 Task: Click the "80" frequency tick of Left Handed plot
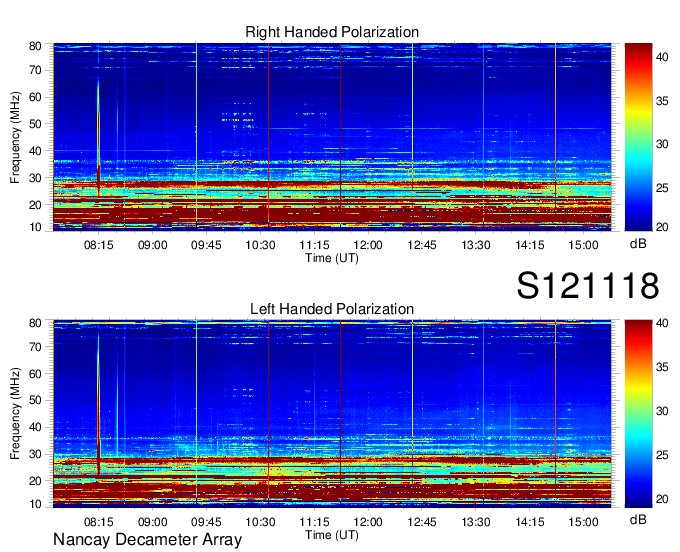point(36,323)
